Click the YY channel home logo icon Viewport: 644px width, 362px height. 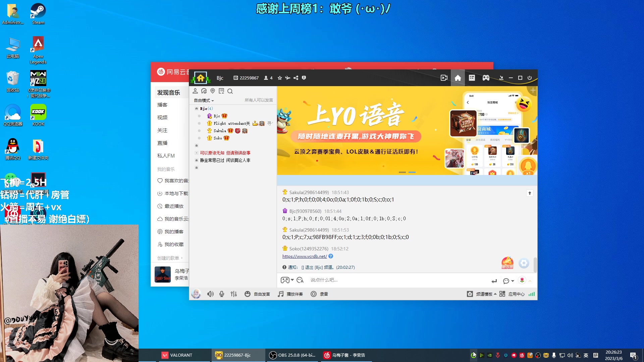201,78
